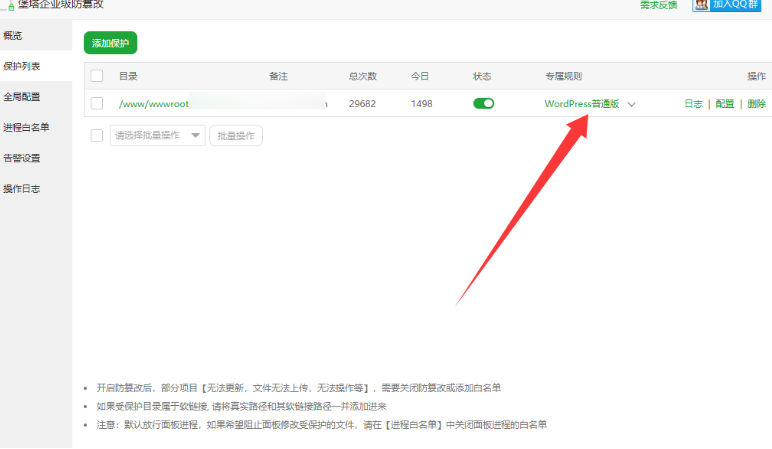This screenshot has width=772, height=449.
Task: Select 保护列表 in the sidebar
Action: tap(22, 66)
